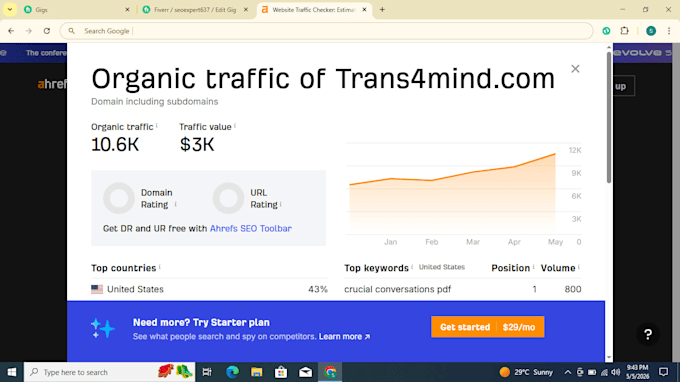Open the help question mark bubble

click(x=648, y=334)
